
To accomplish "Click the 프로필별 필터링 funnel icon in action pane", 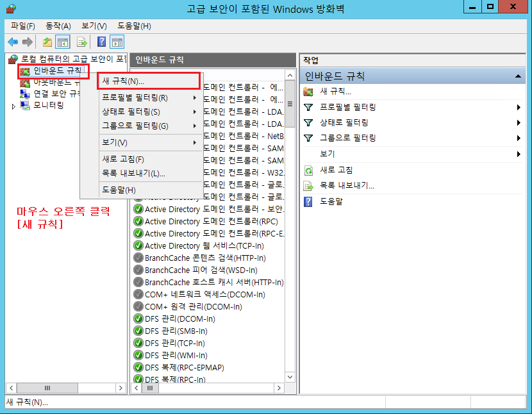I will pyautogui.click(x=308, y=107).
